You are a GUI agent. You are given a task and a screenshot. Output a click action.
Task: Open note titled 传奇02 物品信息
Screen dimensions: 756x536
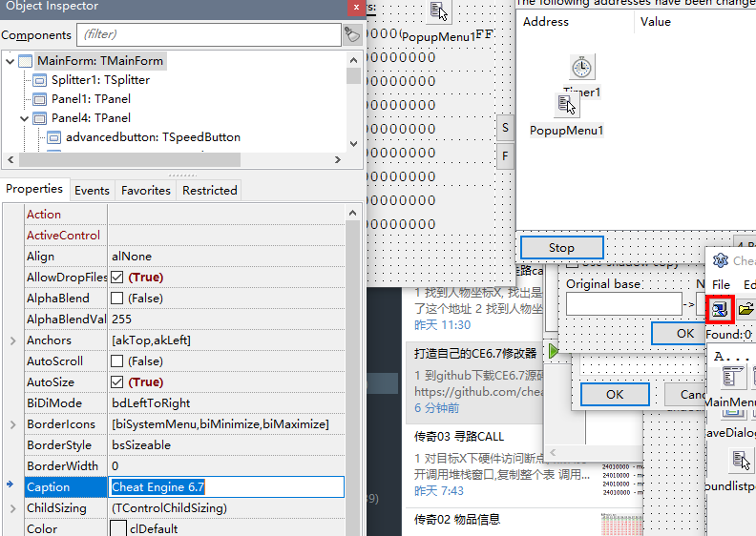pos(457,519)
